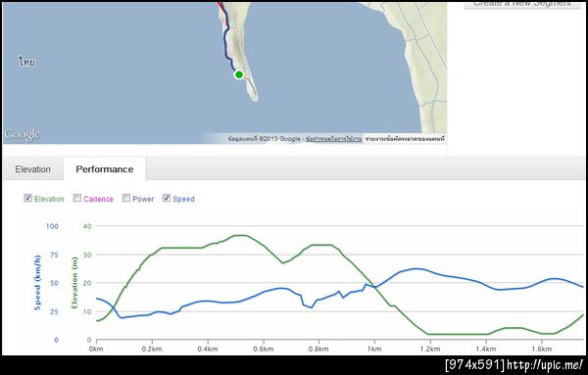Click the Create a New Segment button
Viewport: 588px width, 375px height.
[x=522, y=4]
